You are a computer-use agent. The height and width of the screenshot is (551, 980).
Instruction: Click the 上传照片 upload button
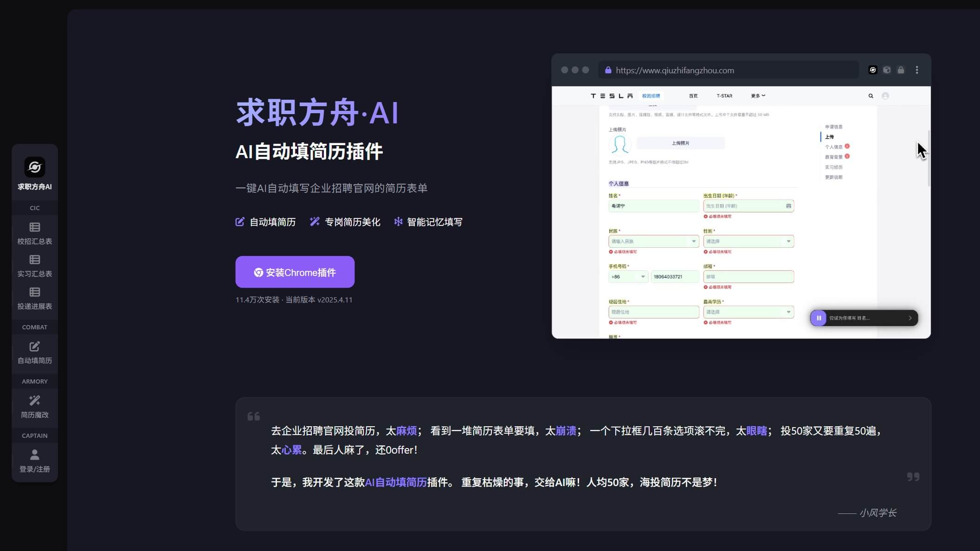point(680,143)
